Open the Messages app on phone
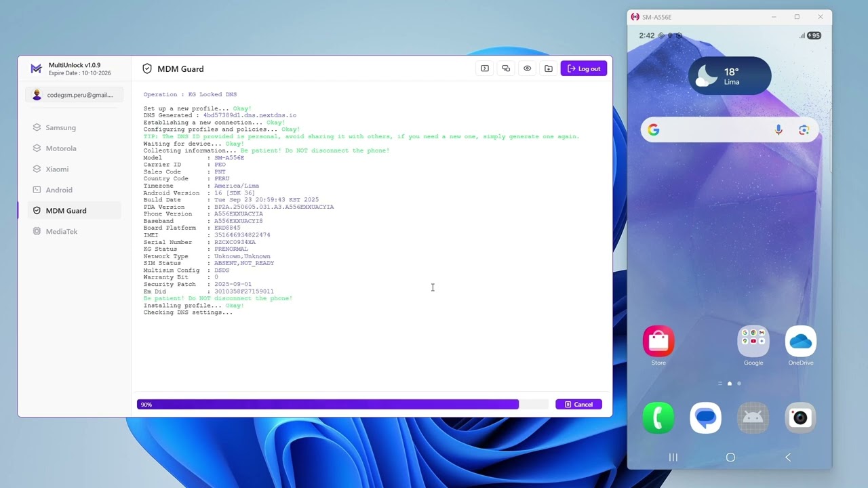 706,418
